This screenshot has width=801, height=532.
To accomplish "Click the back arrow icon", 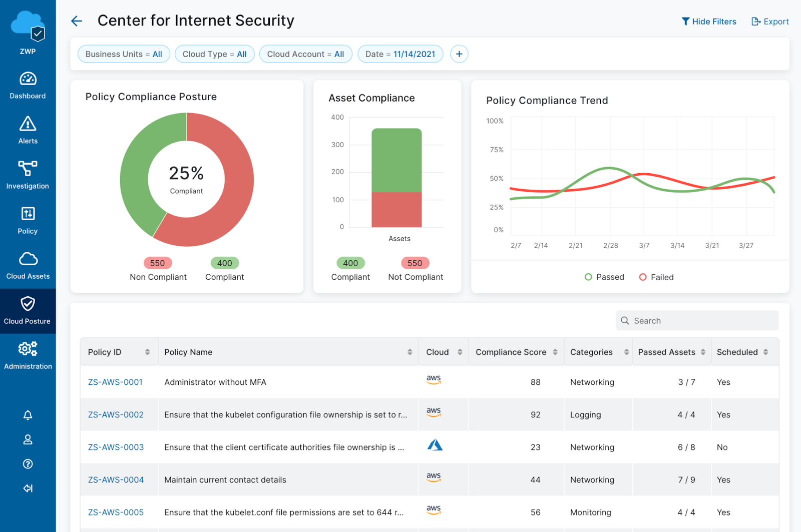I will coord(77,21).
